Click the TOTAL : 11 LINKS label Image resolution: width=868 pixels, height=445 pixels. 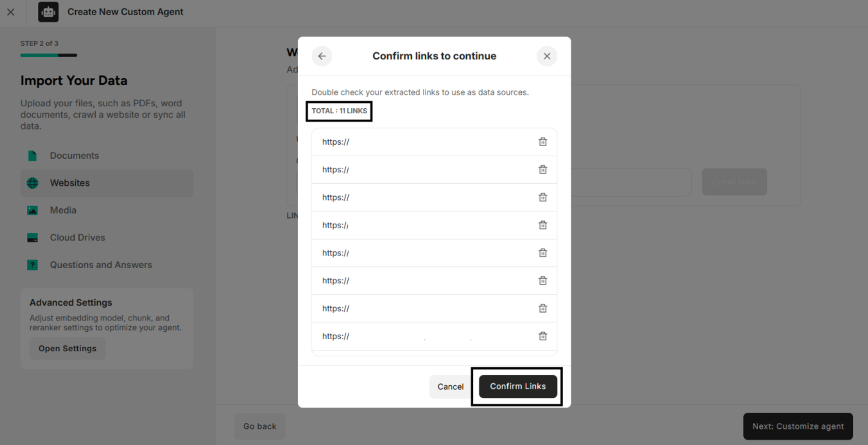coord(339,111)
